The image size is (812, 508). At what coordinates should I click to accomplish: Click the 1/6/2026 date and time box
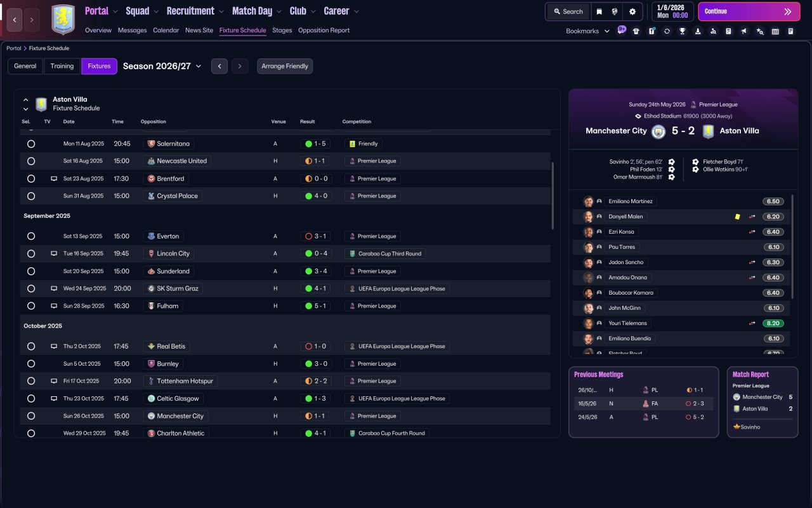(x=672, y=11)
